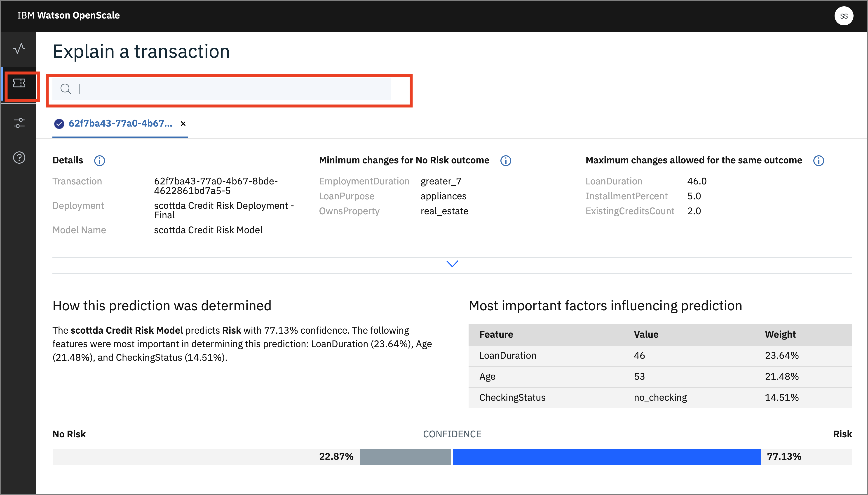Show info for Details section
Screen dimensions: 868x495
point(100,160)
